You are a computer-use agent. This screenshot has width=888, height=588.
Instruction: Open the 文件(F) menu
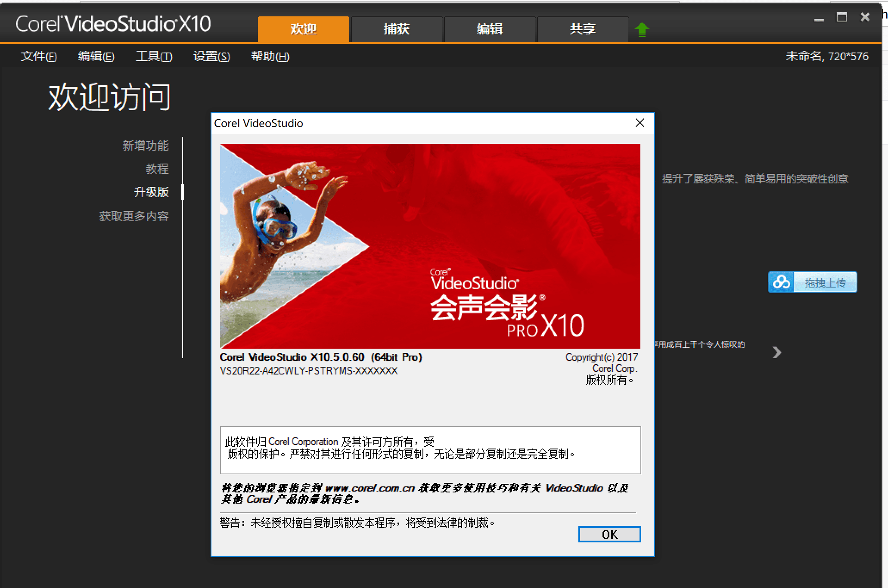click(39, 56)
